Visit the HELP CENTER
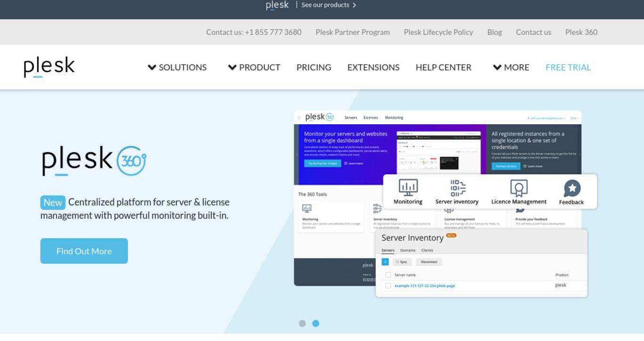 [444, 67]
